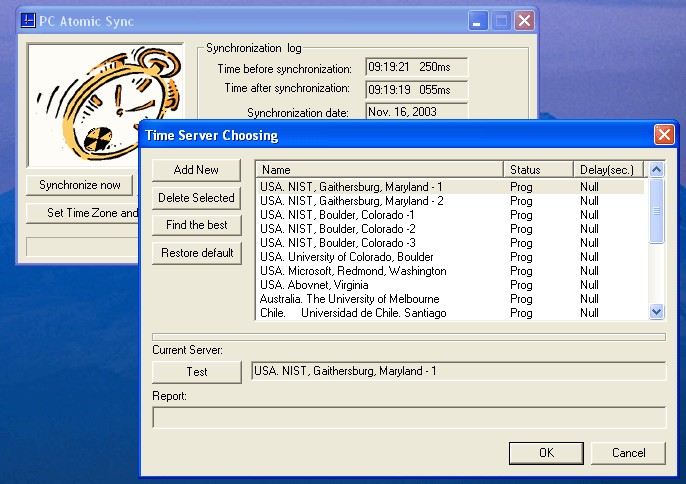Minimize the PC Atomic Sync window
The width and height of the screenshot is (686, 484).
click(x=479, y=21)
